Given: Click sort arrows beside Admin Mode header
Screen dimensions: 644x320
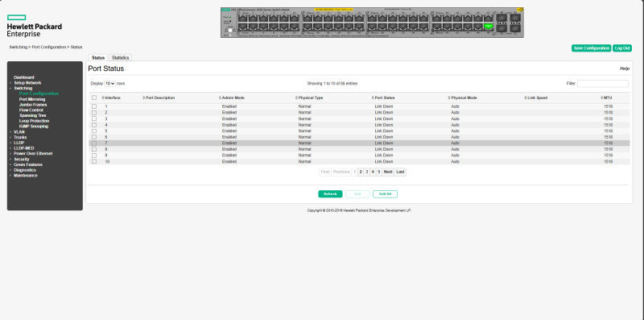Looking at the screenshot, I should [x=220, y=98].
